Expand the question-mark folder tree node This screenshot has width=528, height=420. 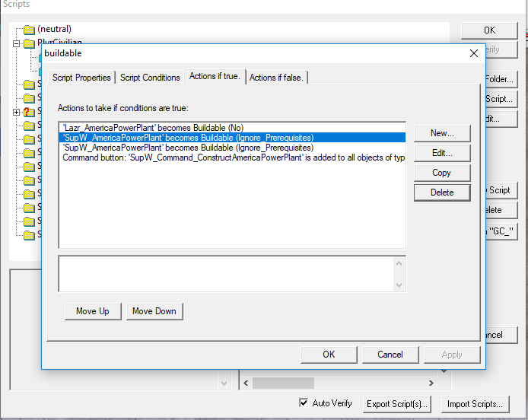click(17, 112)
